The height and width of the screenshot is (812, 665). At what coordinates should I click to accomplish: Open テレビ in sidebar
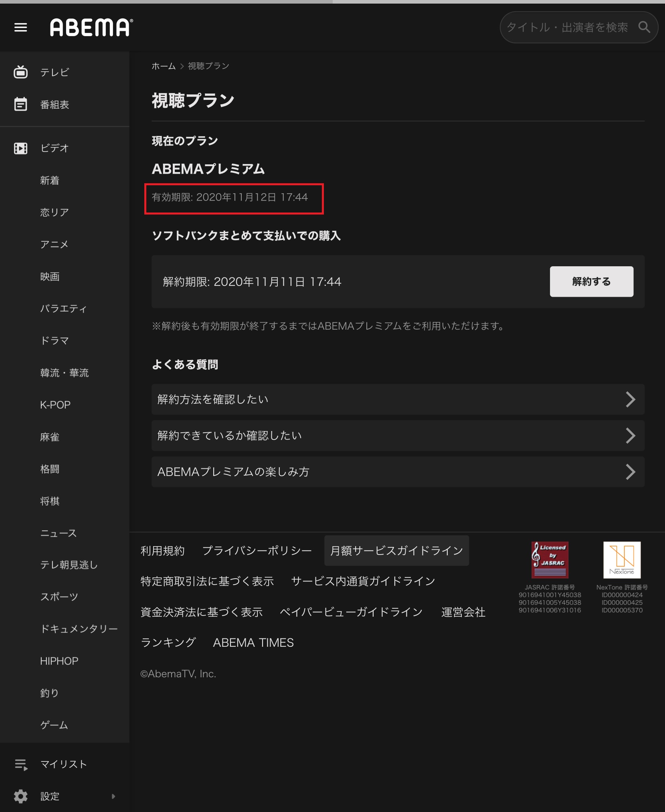coord(55,72)
